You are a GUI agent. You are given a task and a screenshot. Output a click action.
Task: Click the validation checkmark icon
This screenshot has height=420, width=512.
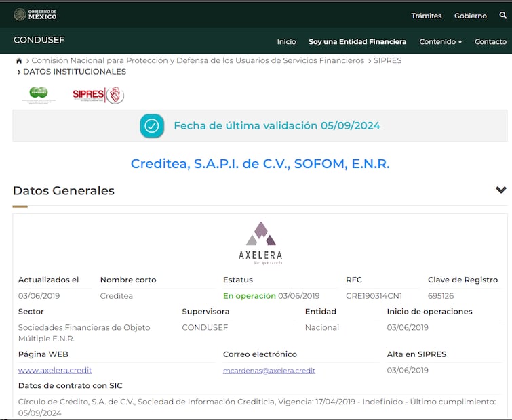(x=152, y=126)
